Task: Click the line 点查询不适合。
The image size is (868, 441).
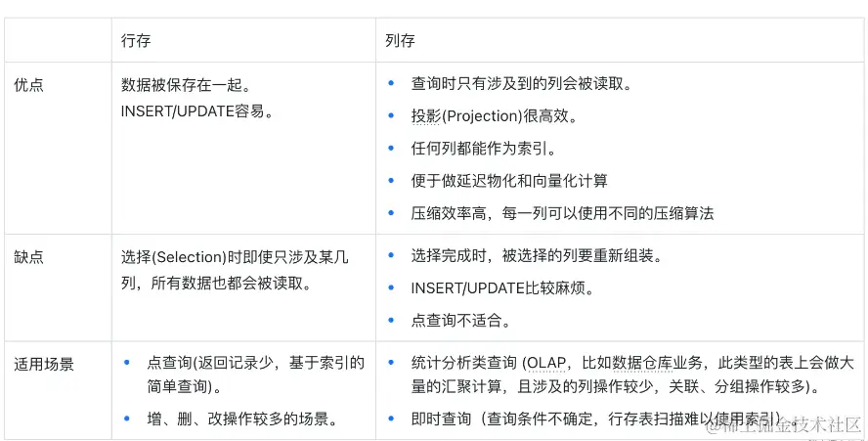Action: click(x=460, y=320)
